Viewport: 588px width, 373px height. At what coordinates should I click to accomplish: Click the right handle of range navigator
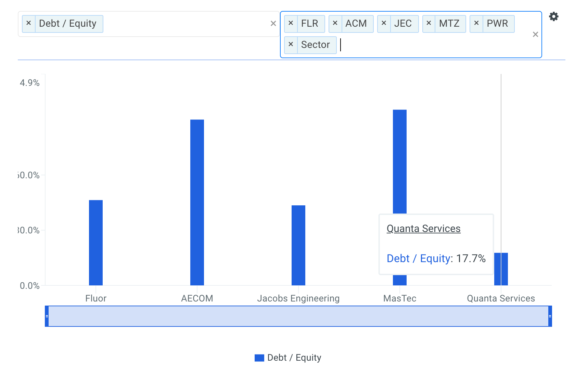[x=550, y=316]
